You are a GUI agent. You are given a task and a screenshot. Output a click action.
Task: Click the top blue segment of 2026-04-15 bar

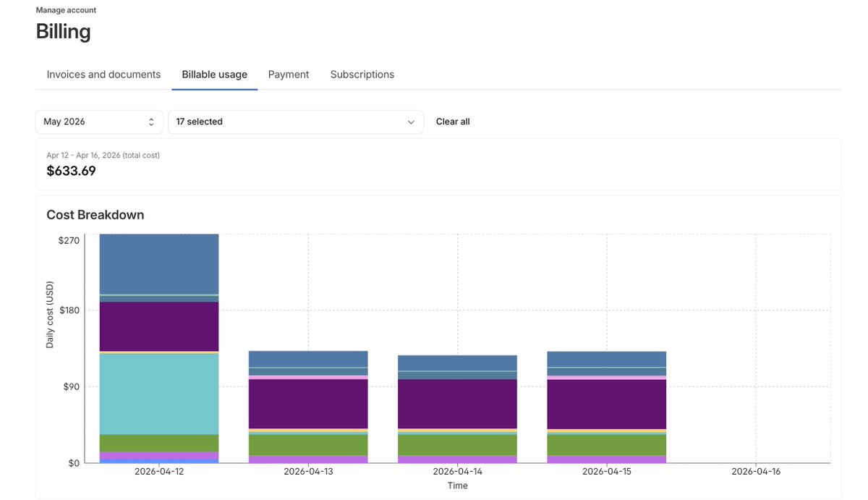click(607, 360)
